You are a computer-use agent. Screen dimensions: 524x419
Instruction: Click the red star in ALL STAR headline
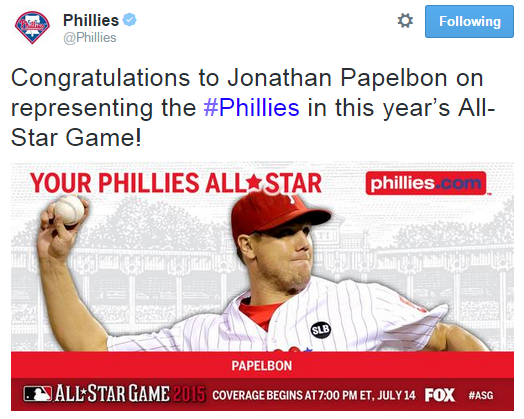tap(254, 183)
